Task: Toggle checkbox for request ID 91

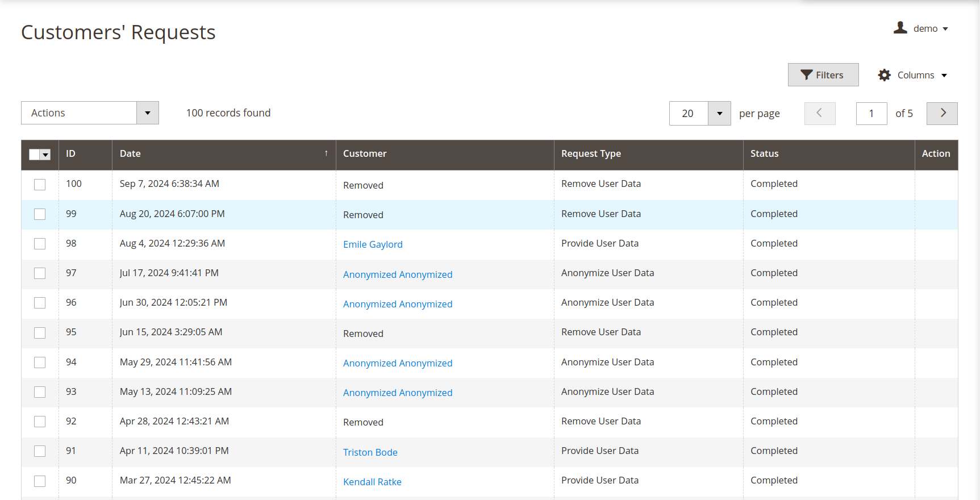Action: tap(40, 451)
